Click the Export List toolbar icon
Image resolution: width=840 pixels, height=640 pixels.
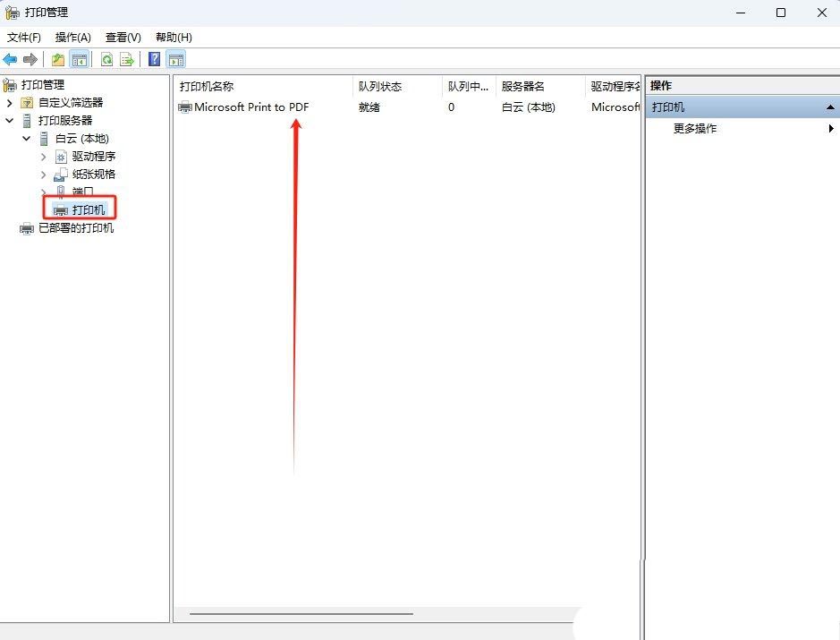click(127, 59)
